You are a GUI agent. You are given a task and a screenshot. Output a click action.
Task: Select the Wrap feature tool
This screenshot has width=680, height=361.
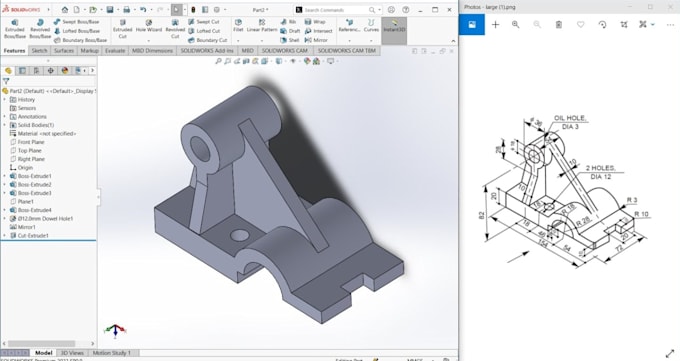coord(315,22)
